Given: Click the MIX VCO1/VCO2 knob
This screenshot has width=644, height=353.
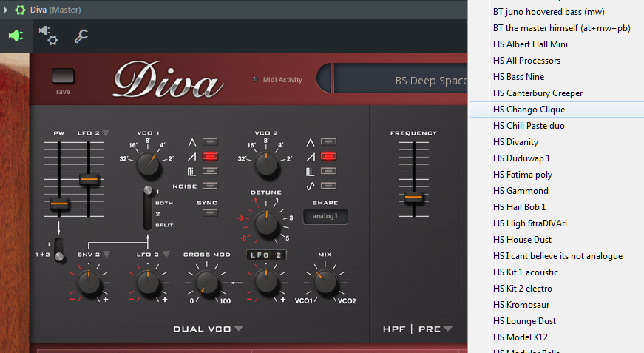Looking at the screenshot, I should point(325,283).
